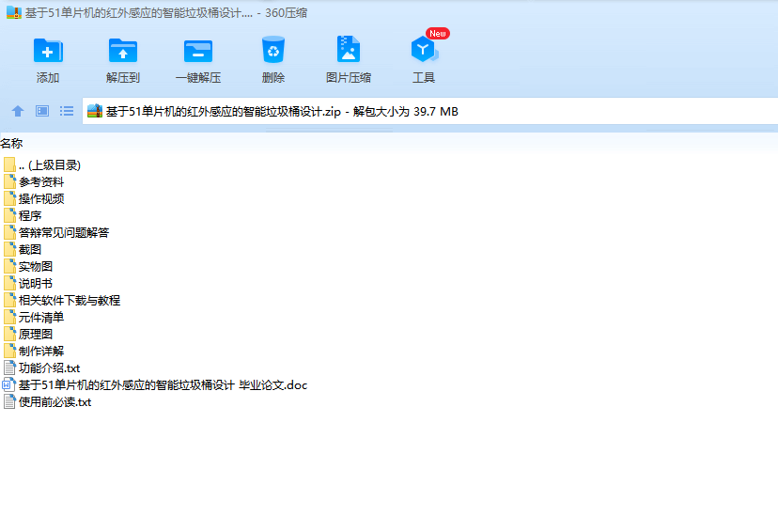Click the folder icon beside 答辩常见问题解答

[x=9, y=232]
